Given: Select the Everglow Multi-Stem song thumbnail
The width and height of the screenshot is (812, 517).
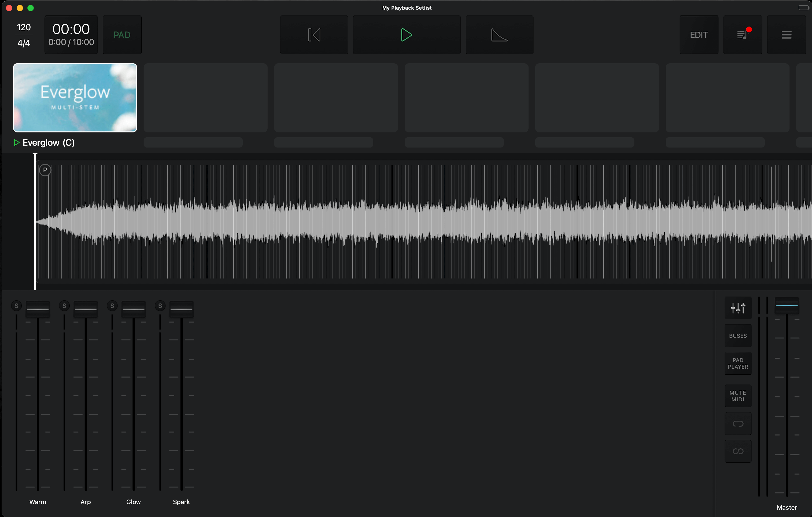Looking at the screenshot, I should point(75,97).
